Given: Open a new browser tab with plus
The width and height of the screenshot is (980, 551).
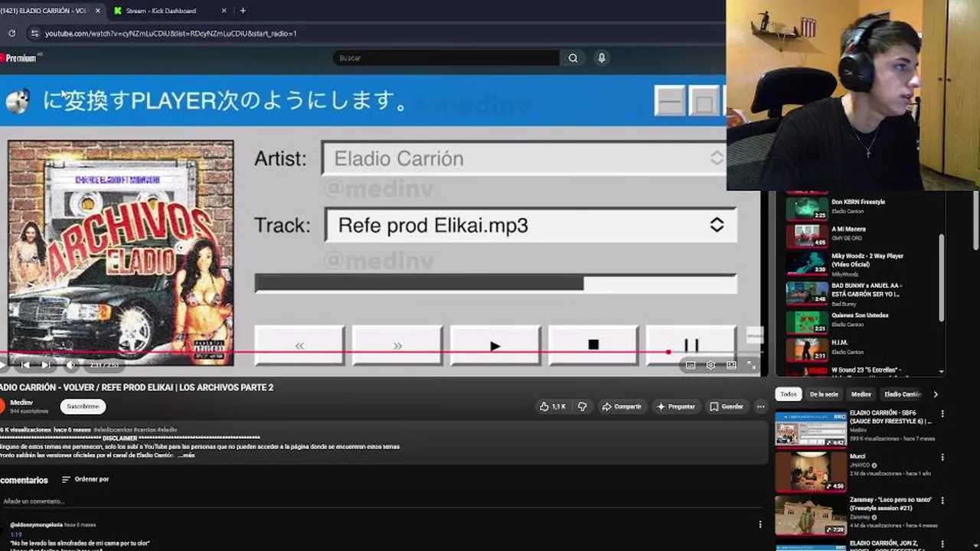Looking at the screenshot, I should 243,11.
